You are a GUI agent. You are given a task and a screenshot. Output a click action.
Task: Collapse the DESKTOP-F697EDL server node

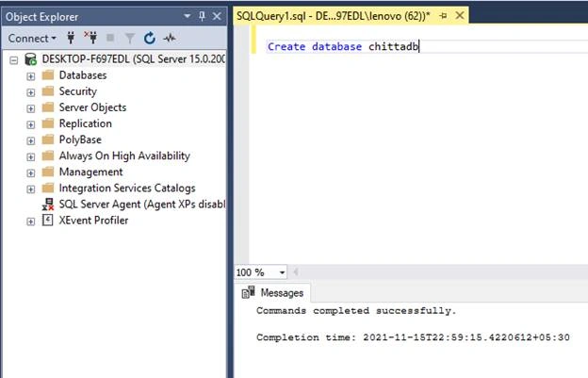(x=14, y=60)
